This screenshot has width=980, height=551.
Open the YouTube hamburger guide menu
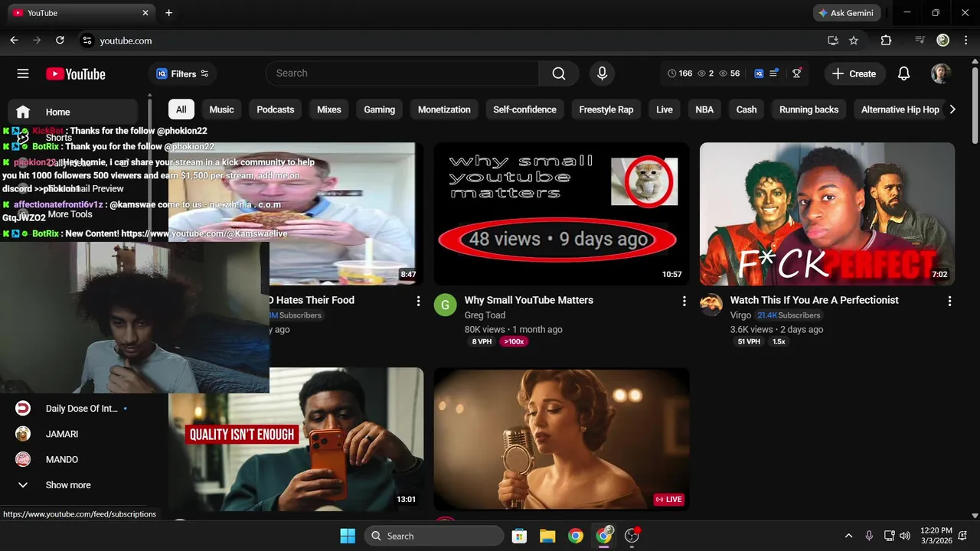[23, 73]
